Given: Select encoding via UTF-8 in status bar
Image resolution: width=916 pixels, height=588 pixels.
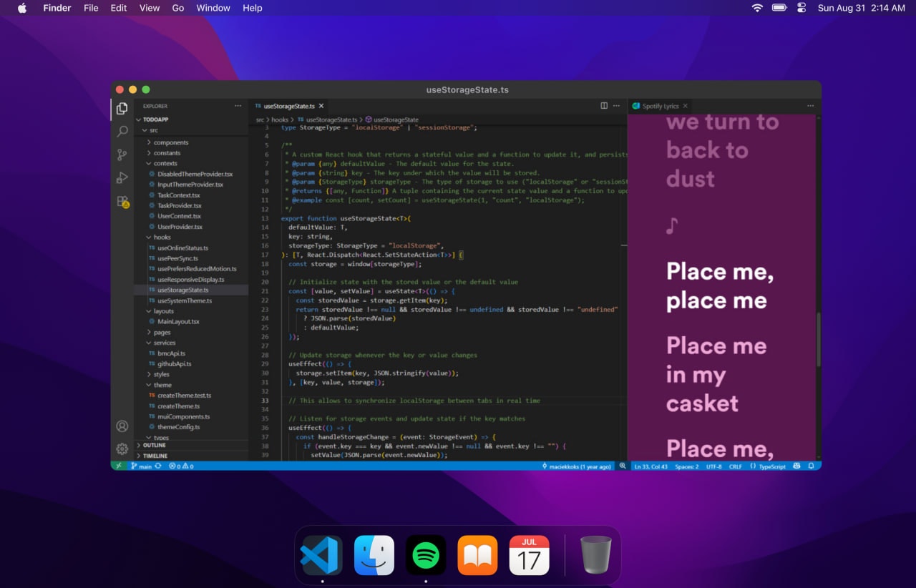Looking at the screenshot, I should (714, 466).
